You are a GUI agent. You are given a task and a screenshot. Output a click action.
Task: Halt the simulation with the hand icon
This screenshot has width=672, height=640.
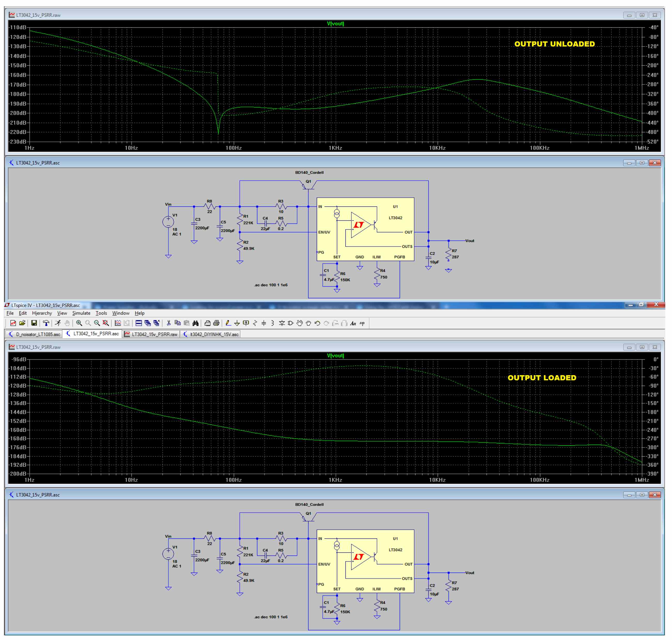click(67, 323)
